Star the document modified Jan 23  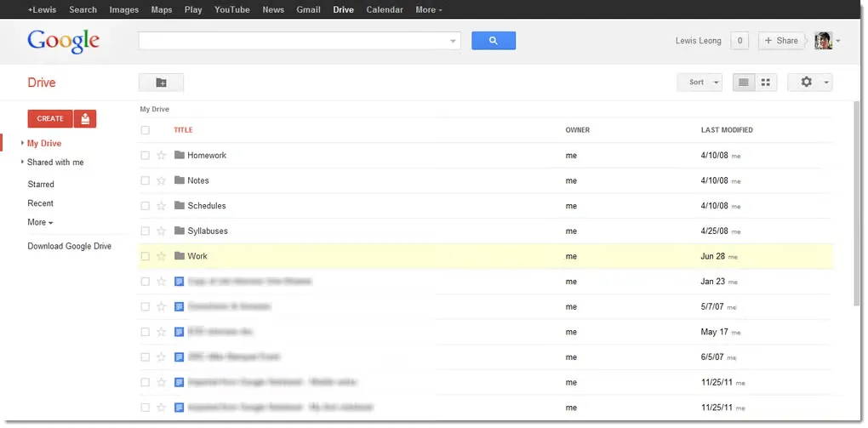161,282
